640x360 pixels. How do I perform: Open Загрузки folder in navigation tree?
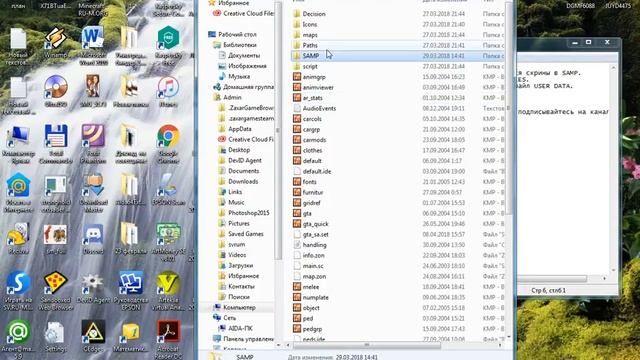tap(240, 265)
